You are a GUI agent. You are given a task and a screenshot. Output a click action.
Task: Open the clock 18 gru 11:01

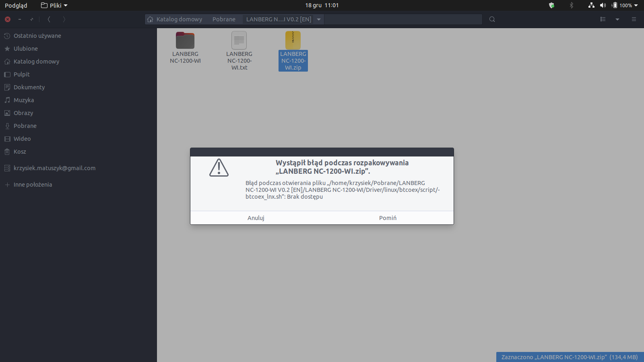click(322, 5)
